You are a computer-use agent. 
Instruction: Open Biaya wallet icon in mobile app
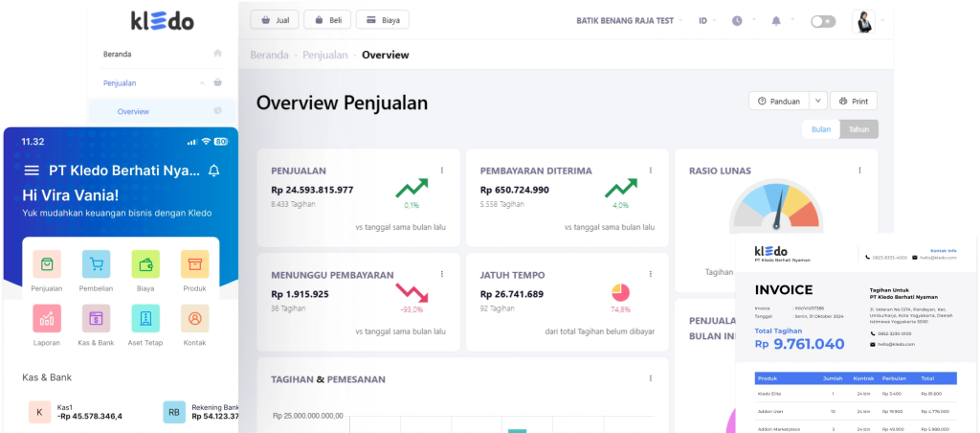click(x=145, y=264)
